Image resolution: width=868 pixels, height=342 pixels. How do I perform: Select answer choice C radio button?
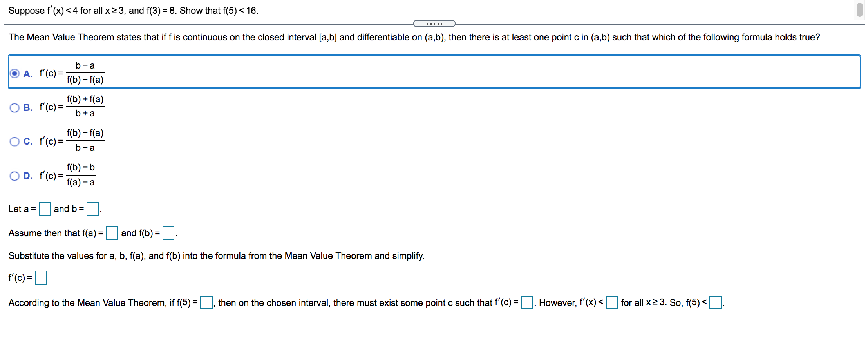point(14,141)
